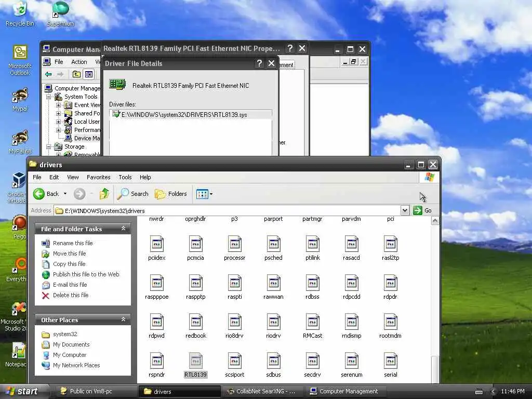Go up one folder level in Explorer
Viewport: 532px width, 399px height.
click(104, 194)
